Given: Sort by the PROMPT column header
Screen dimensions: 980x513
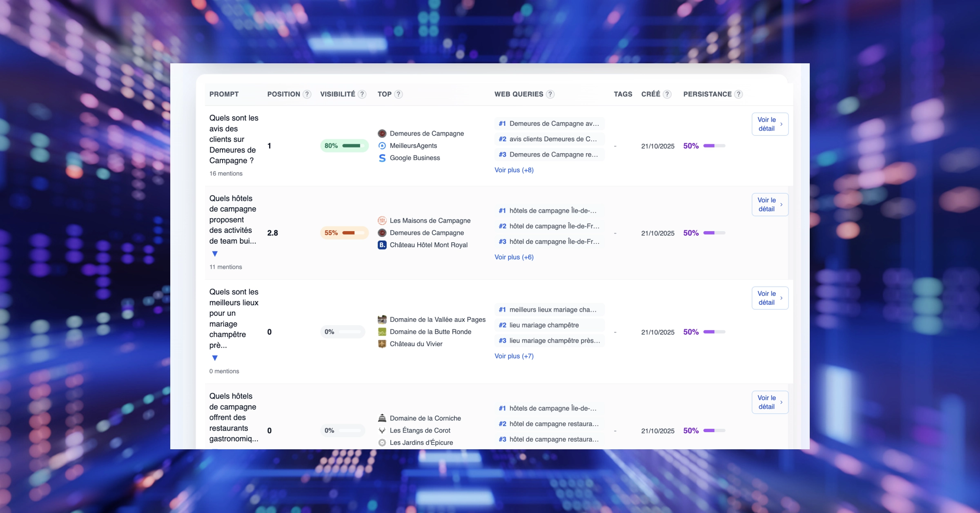Looking at the screenshot, I should (x=224, y=94).
